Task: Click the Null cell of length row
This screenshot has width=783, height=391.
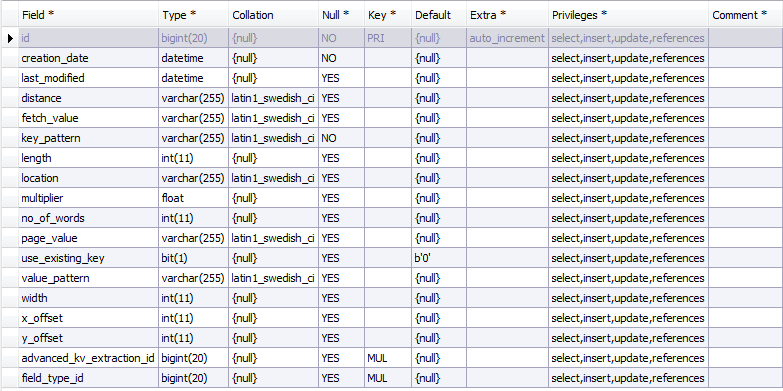Action: (342, 158)
